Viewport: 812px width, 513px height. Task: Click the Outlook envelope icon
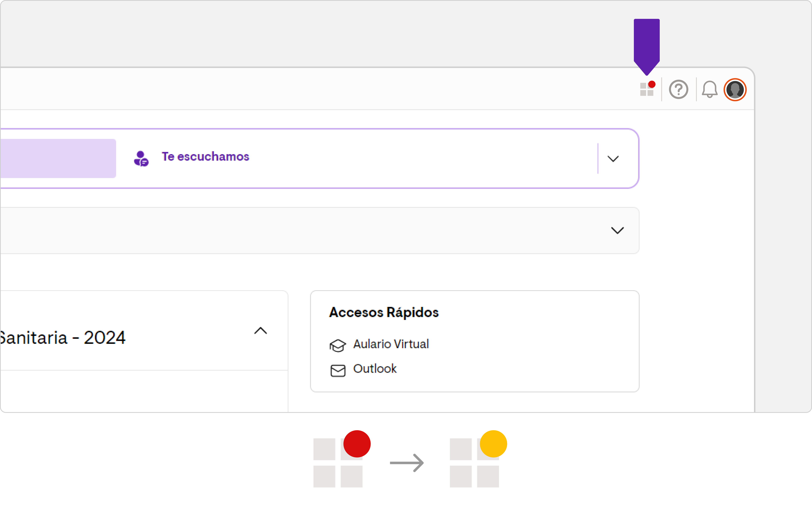338,371
